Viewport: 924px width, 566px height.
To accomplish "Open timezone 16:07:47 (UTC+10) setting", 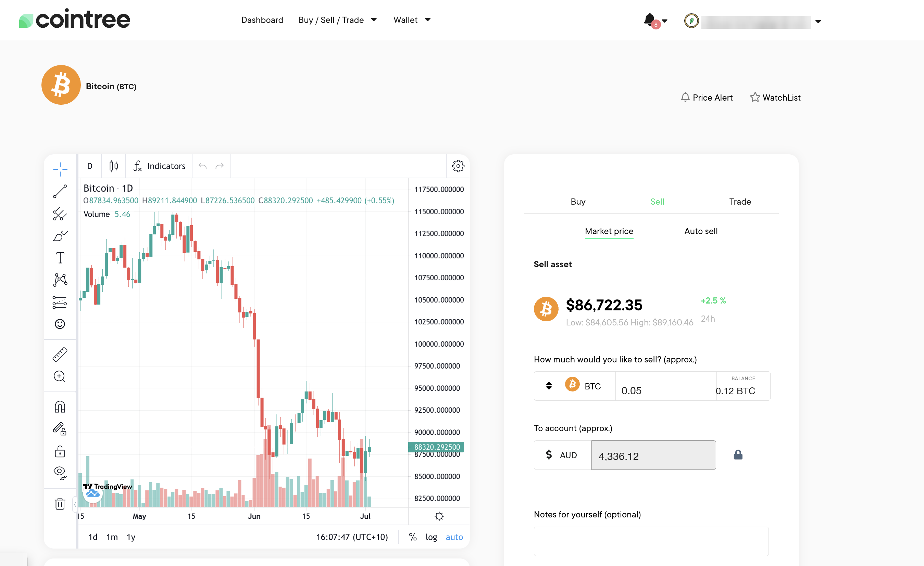I will click(x=352, y=537).
